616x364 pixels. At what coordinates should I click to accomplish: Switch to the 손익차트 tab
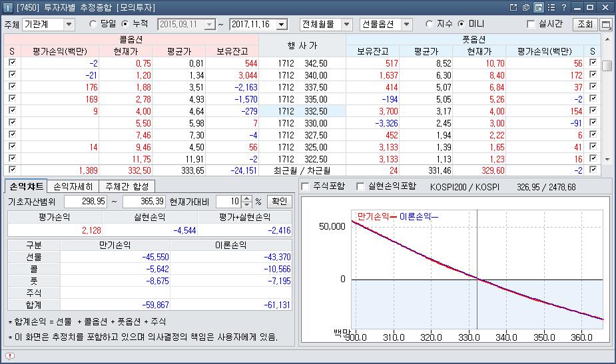click(25, 186)
